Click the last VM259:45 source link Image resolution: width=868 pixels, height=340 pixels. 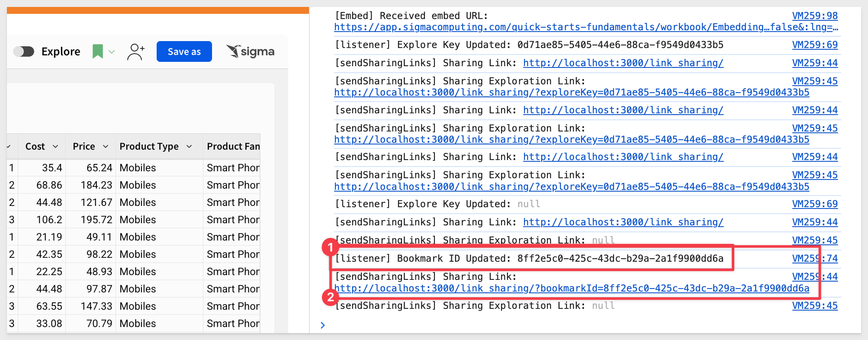815,306
